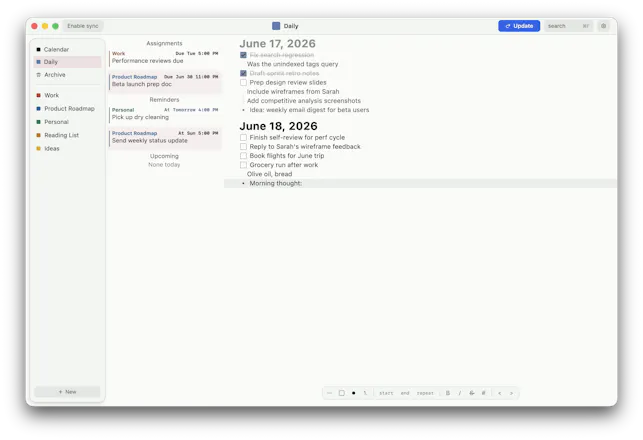Image resolution: width=643 pixels, height=440 pixels.
Task: Click the repeat toolbar button
Action: tap(425, 393)
